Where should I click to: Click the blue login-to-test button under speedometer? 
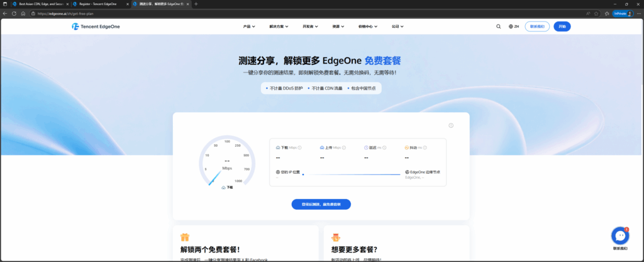point(321,204)
